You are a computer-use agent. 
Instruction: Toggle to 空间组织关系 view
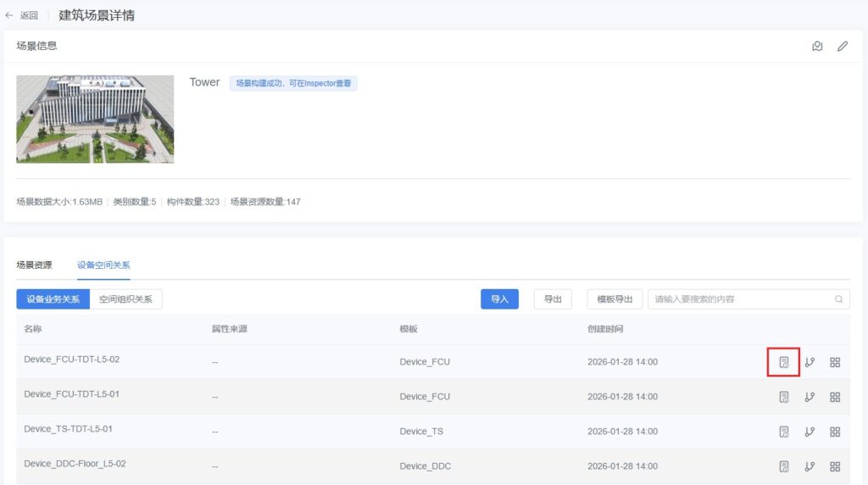[125, 299]
